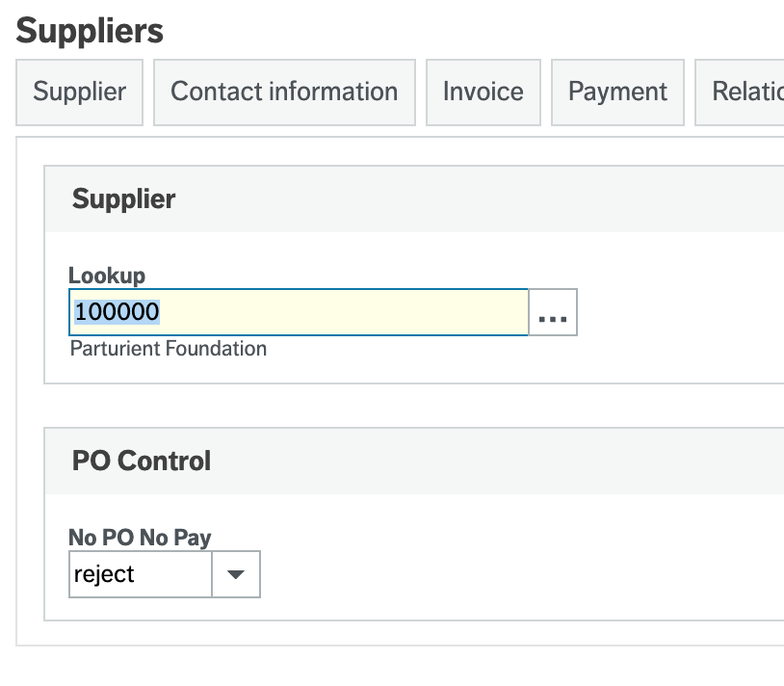Click the Suppliers page heading
784x686 pixels.
point(91,31)
